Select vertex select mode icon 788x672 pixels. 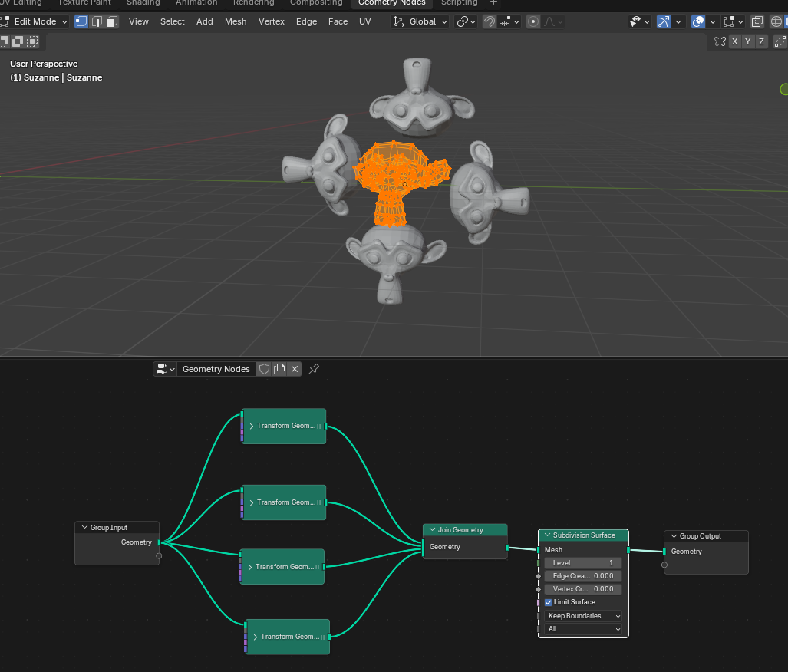click(x=81, y=21)
